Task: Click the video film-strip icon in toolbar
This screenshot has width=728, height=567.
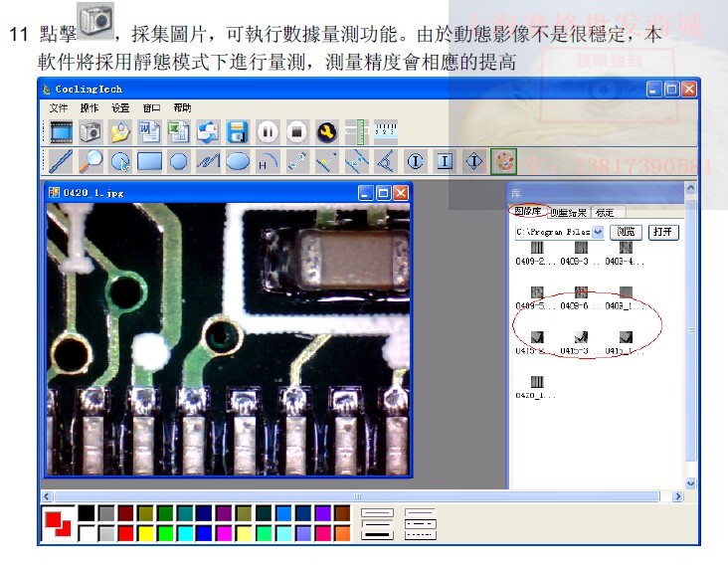Action: point(62,132)
